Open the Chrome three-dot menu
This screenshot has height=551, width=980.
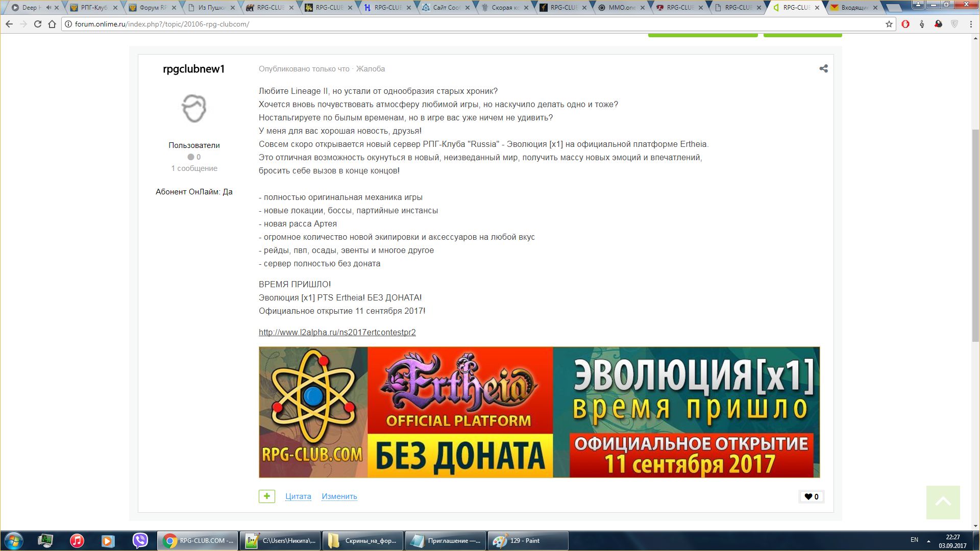tap(971, 24)
